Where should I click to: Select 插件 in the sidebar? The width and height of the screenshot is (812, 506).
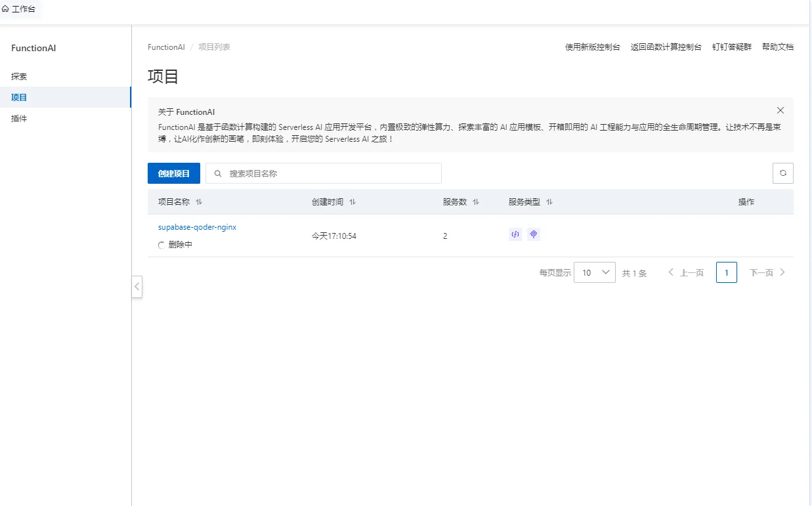click(x=18, y=118)
